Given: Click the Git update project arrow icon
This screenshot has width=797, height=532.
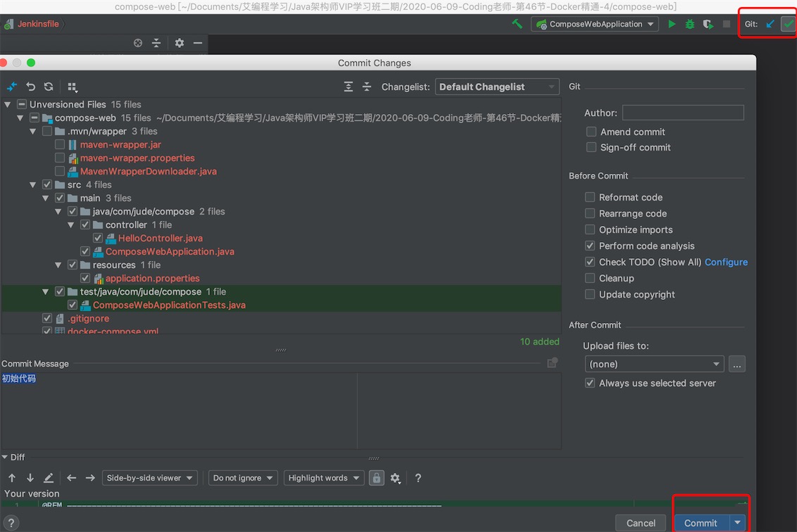Looking at the screenshot, I should click(770, 24).
